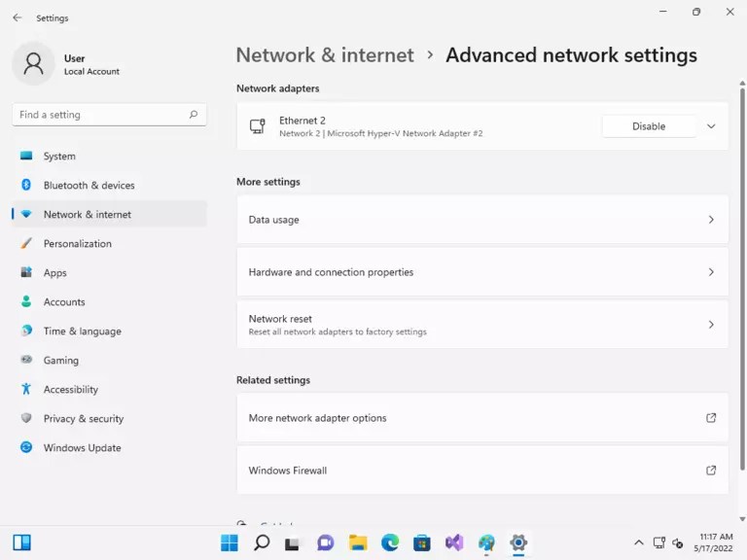Open Accessibility settings
Screen dimensions: 747x560
click(x=110, y=390)
